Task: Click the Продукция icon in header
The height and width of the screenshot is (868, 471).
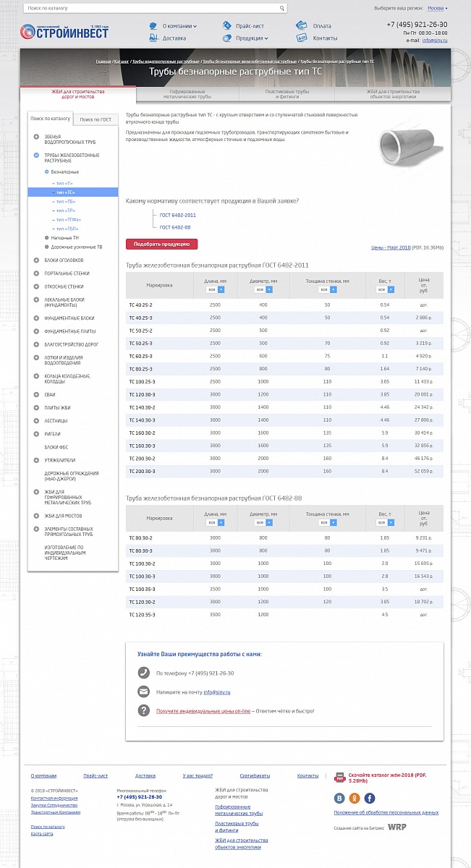Action: (226, 38)
